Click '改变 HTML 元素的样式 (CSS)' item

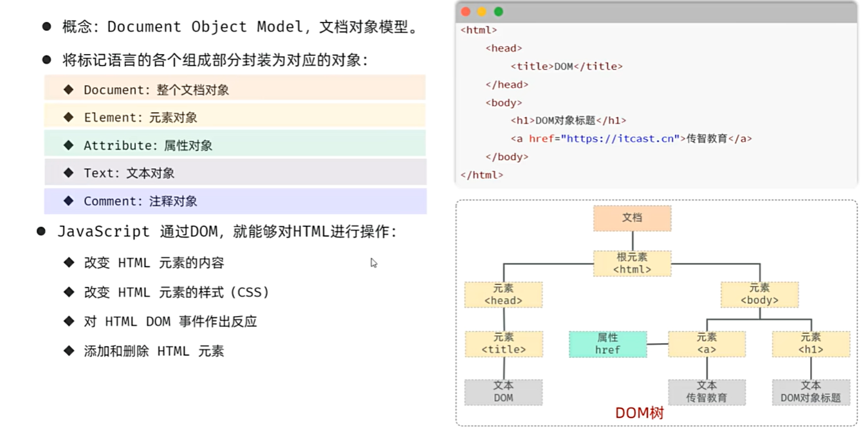pos(167,292)
